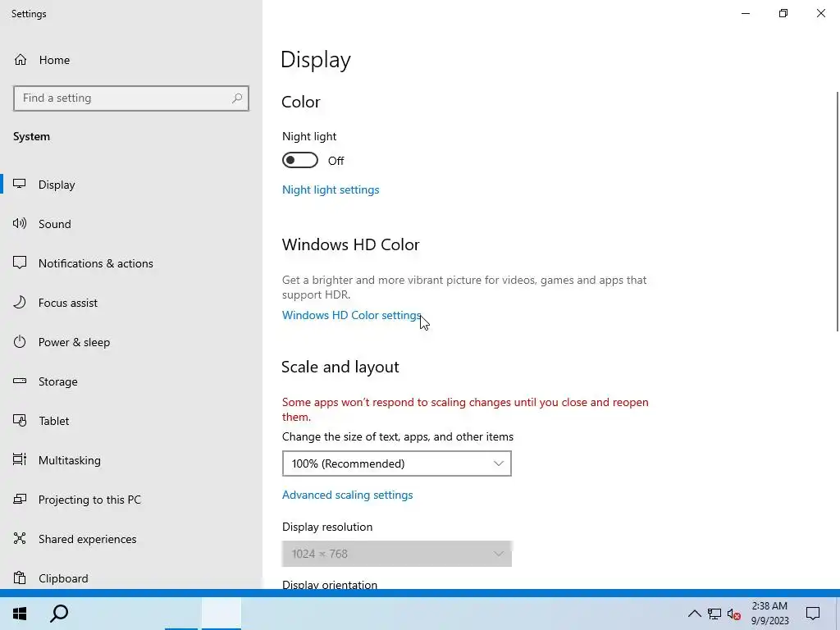Click the Notifications & actions icon

point(20,263)
